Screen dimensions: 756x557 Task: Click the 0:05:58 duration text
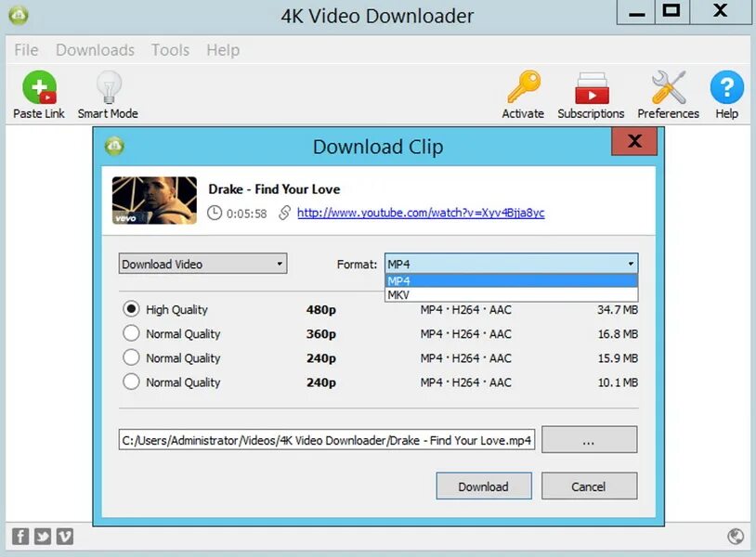click(246, 214)
